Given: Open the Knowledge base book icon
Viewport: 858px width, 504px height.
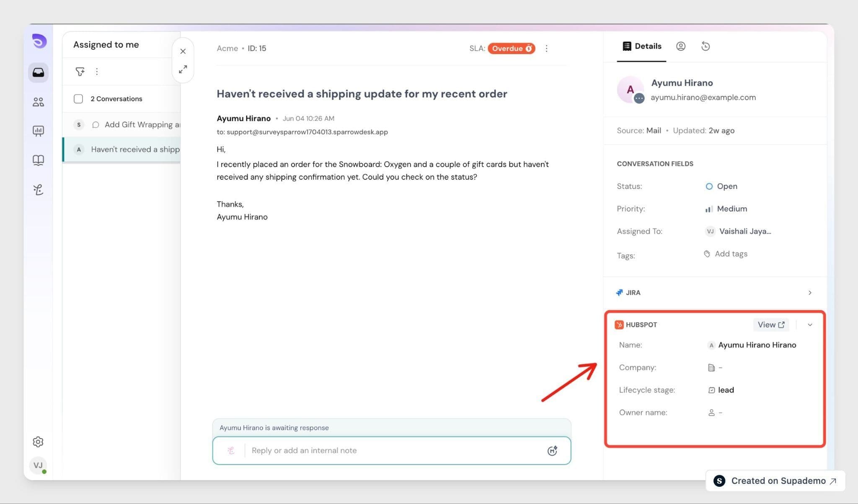Looking at the screenshot, I should 38,160.
